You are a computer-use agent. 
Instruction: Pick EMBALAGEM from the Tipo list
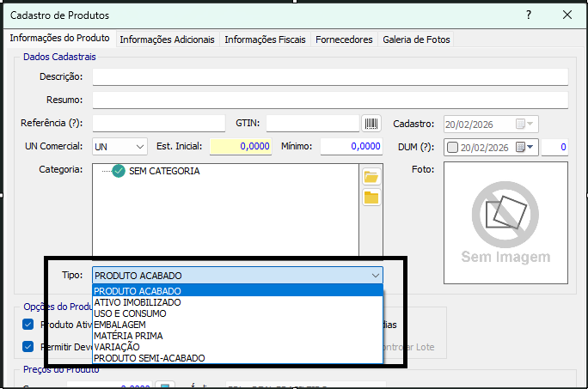pyautogui.click(x=238, y=325)
